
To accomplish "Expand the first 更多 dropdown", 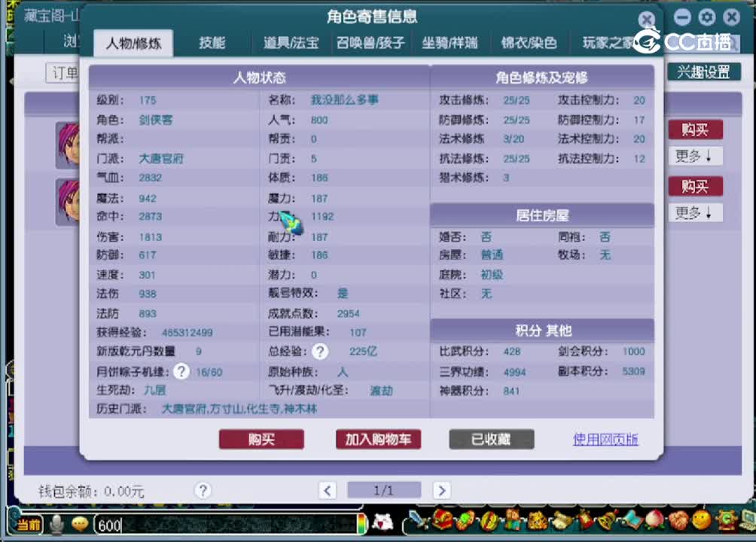I will tap(694, 156).
